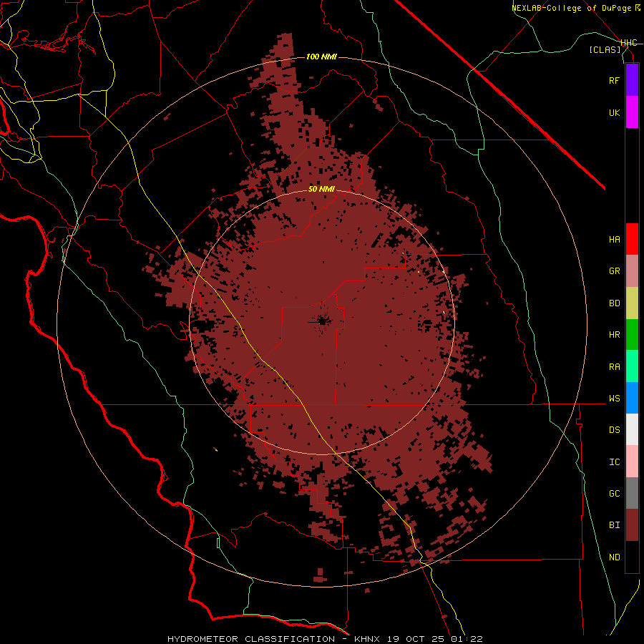Image resolution: width=644 pixels, height=644 pixels.
Task: Click the "01:22" timestamp text
Action: (469, 639)
